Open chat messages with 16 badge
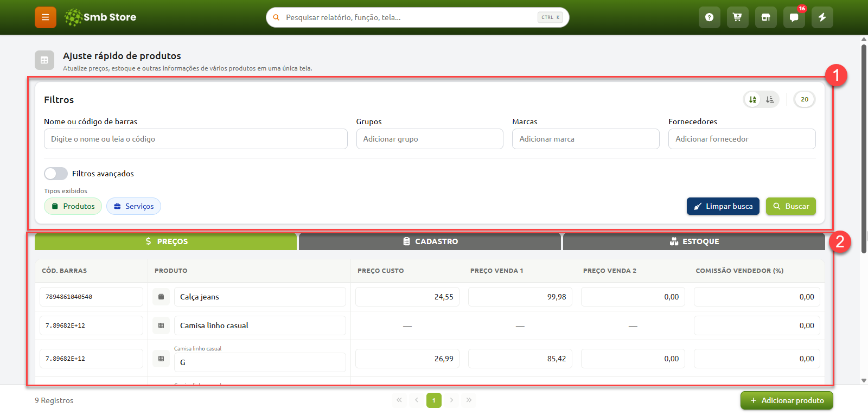868x415 pixels. [794, 17]
